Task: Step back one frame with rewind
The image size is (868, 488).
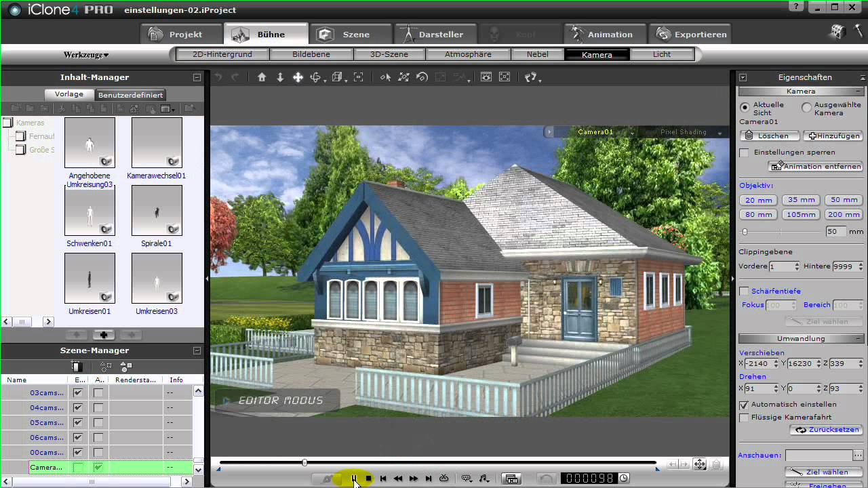Action: tap(398, 479)
